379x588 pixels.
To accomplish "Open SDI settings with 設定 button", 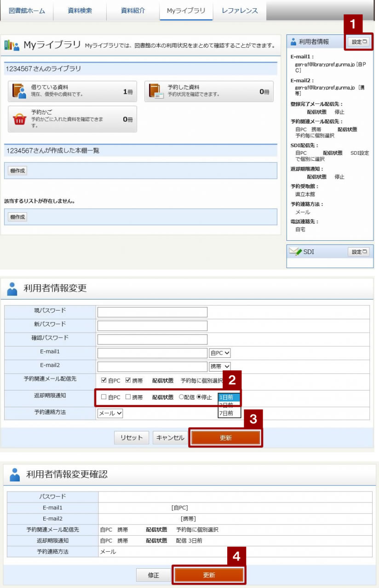I will click(x=360, y=252).
